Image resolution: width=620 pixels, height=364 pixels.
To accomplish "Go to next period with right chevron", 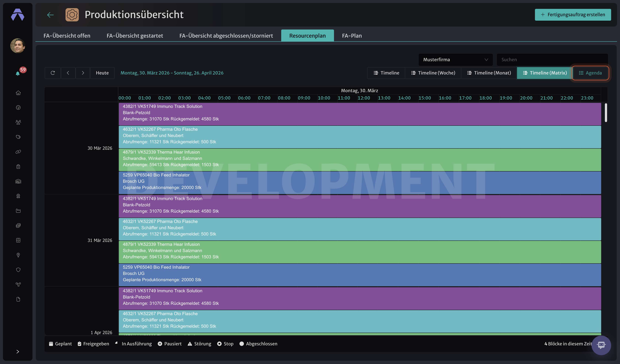I will coord(83,73).
